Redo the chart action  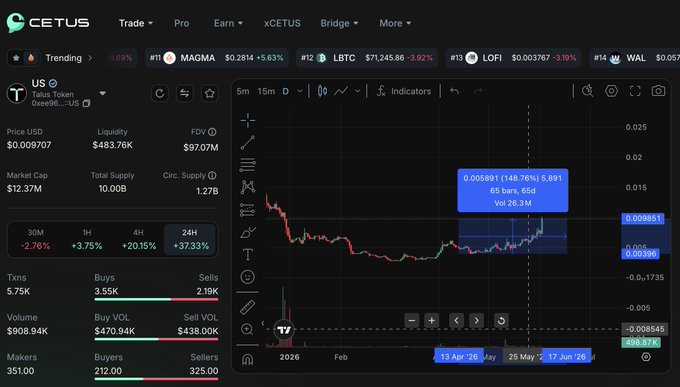point(477,91)
